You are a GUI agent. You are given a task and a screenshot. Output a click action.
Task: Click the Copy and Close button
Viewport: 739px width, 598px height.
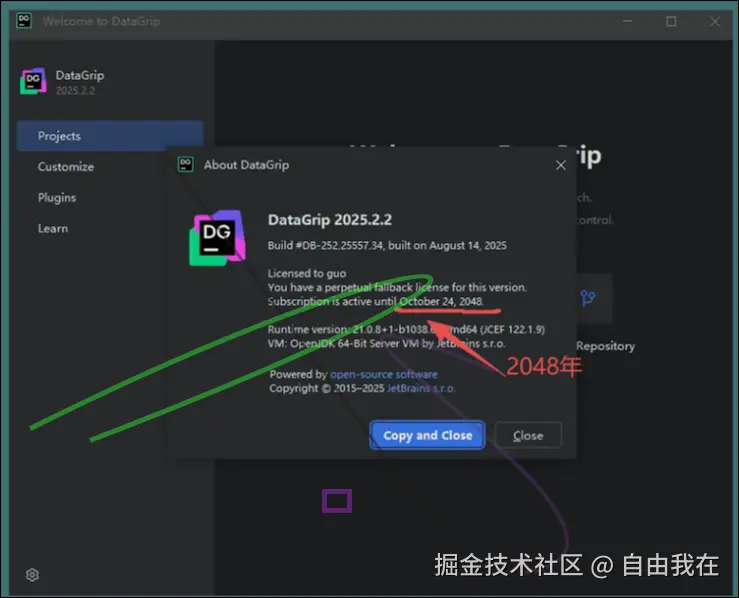[427, 435]
